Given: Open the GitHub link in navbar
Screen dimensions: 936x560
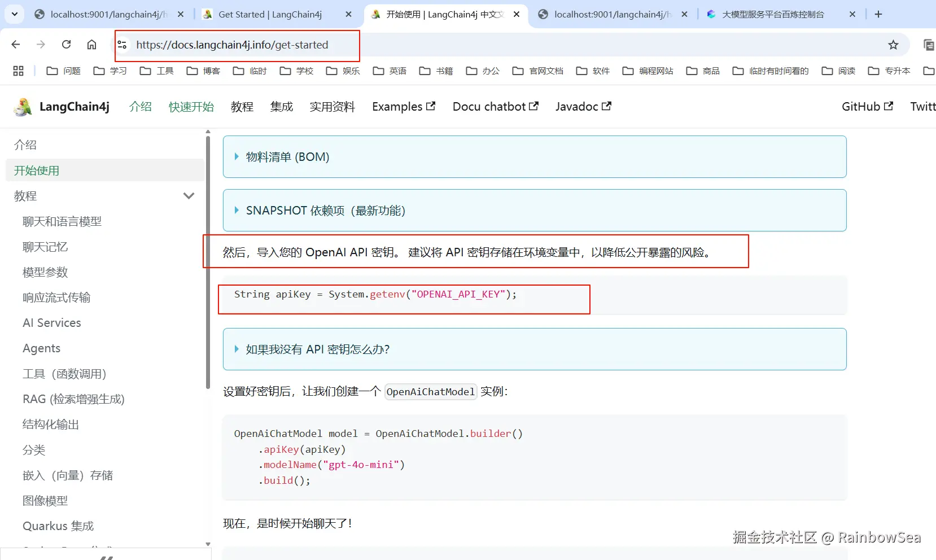Looking at the screenshot, I should click(868, 107).
